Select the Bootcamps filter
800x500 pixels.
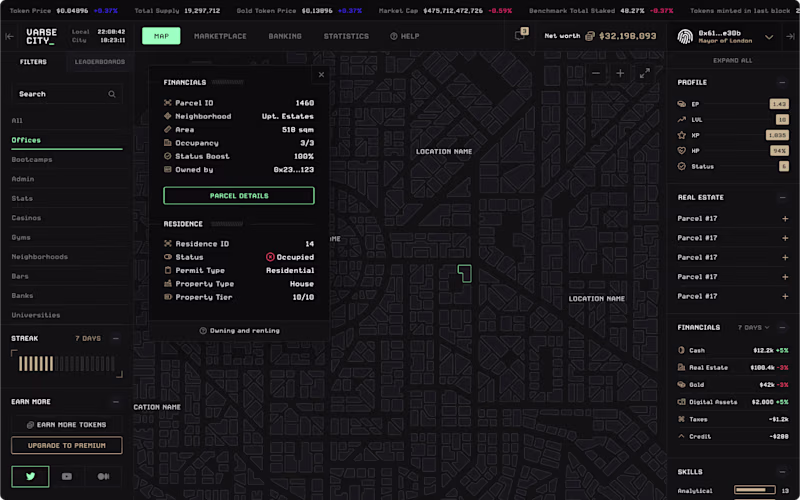tap(67, 160)
